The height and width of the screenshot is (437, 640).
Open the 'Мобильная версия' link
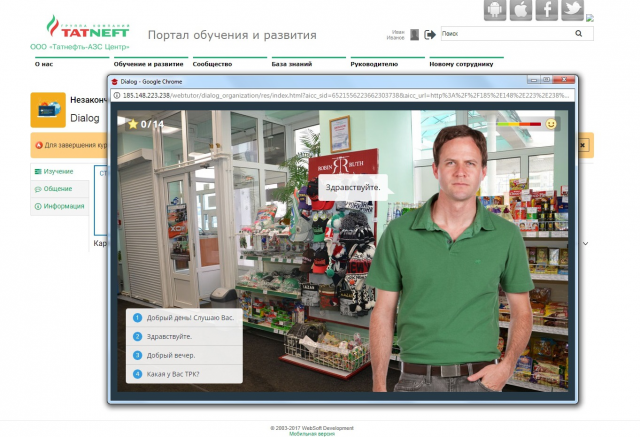[x=312, y=434]
